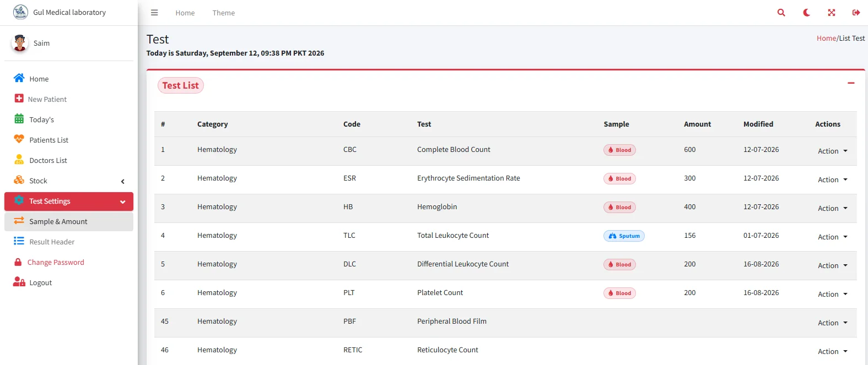
Task: Open Action dropdown for Reticulocyte Count
Action: click(832, 351)
